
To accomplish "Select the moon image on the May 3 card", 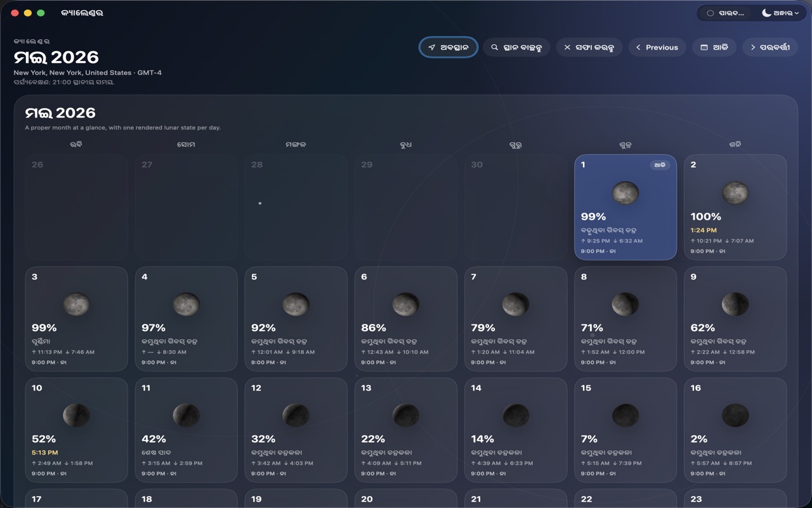I will (x=76, y=304).
